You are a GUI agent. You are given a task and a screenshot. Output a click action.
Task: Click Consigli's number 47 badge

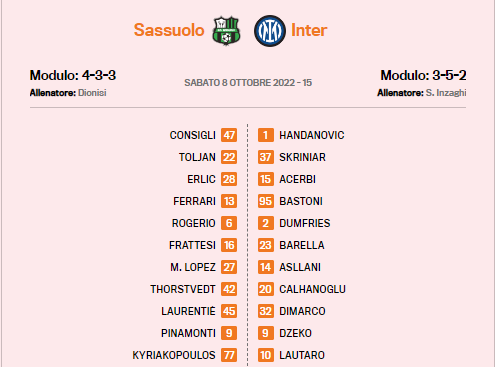[x=229, y=135]
